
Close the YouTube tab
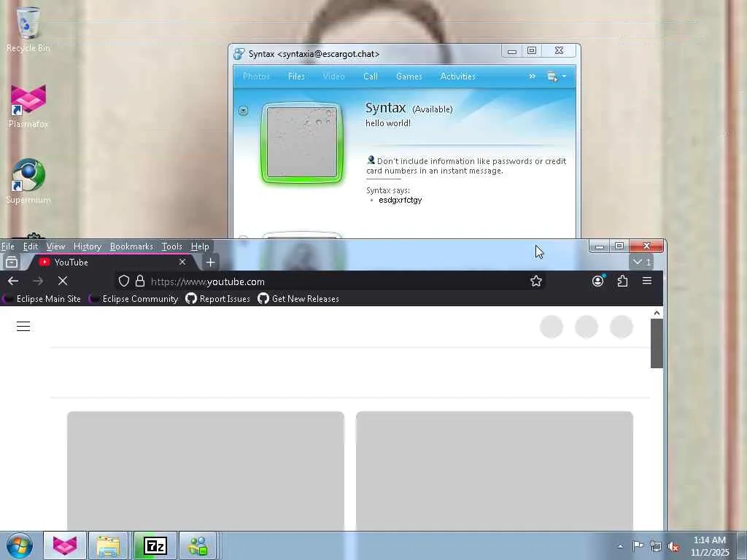182,262
